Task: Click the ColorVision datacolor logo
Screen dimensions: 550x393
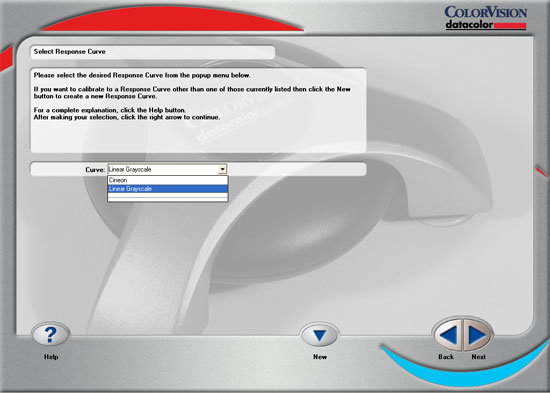Action: (x=486, y=18)
